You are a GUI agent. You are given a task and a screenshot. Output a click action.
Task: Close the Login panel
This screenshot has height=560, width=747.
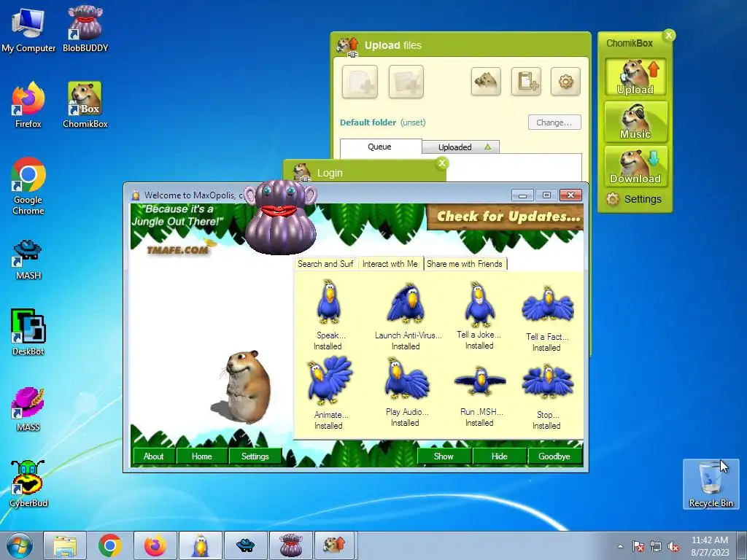(441, 163)
